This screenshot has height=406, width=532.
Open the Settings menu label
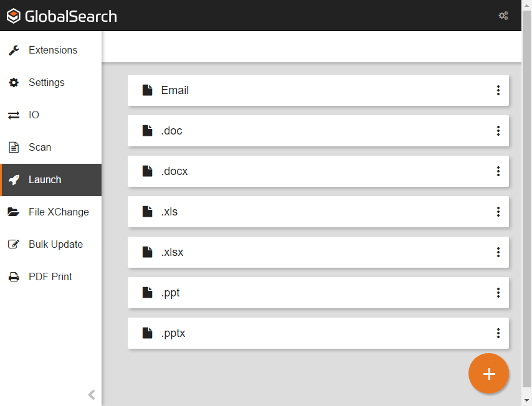coord(47,83)
